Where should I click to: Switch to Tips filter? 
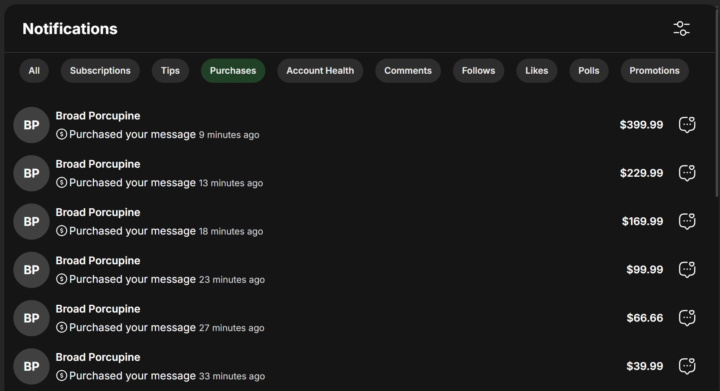(170, 71)
